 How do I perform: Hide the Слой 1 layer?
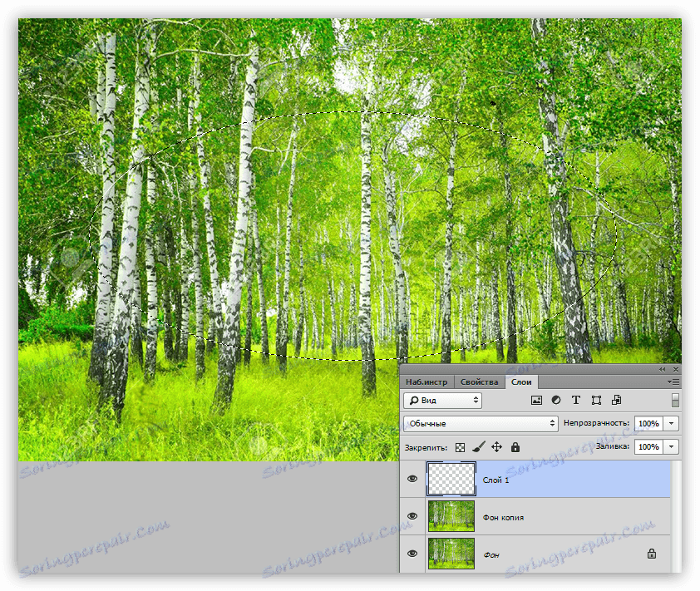pyautogui.click(x=412, y=479)
